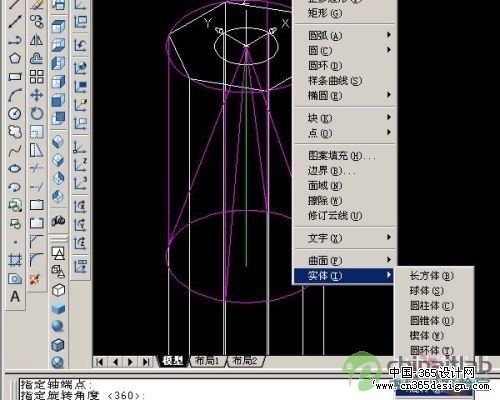The width and height of the screenshot is (500, 400).
Task: Select the Polyline draw tool
Action: click(15, 40)
